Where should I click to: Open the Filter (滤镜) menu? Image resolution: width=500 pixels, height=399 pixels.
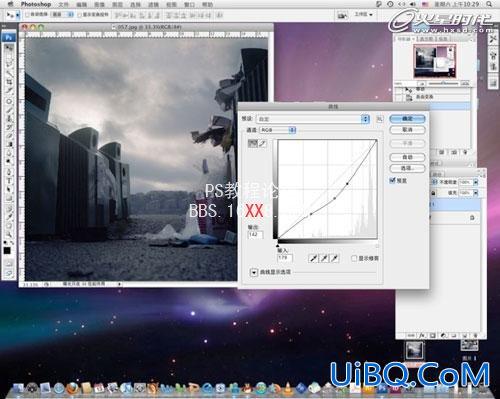coord(153,4)
